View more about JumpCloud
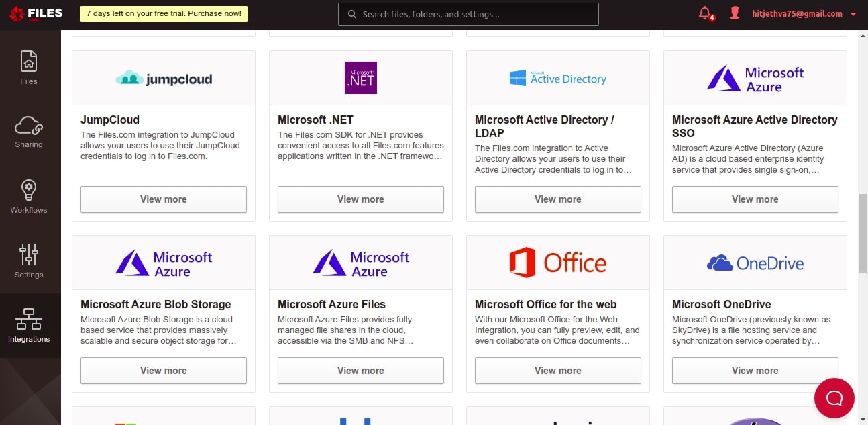 [x=164, y=199]
